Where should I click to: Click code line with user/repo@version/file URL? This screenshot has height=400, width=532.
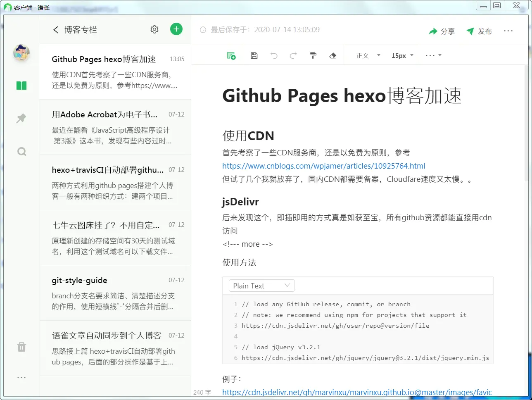pos(335,326)
